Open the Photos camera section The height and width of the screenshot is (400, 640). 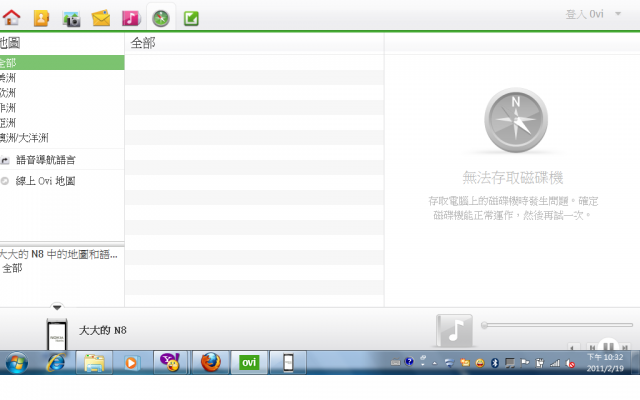tap(71, 19)
